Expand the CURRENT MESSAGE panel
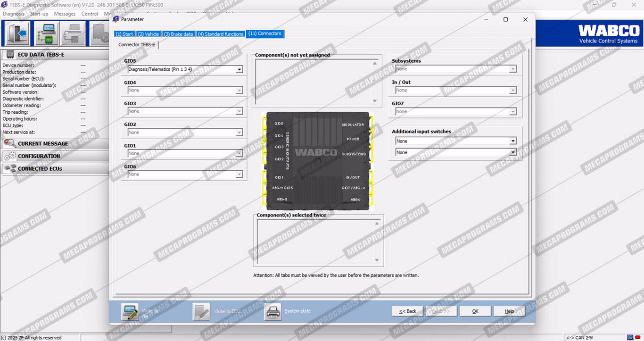Viewport: 644px width, 341px height. 43,143
